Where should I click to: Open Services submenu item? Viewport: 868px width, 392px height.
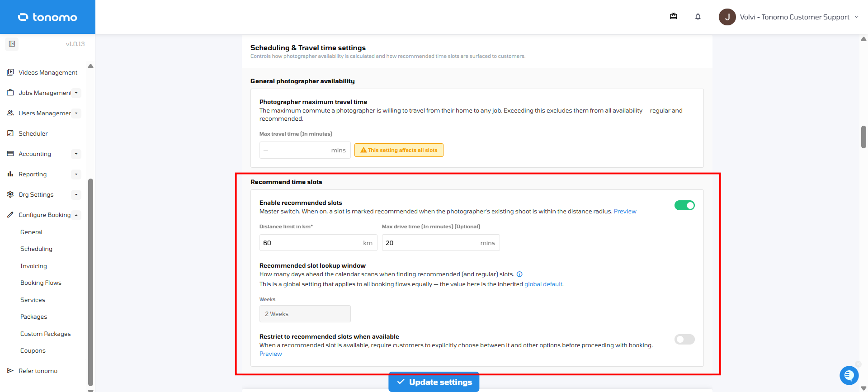click(x=33, y=300)
